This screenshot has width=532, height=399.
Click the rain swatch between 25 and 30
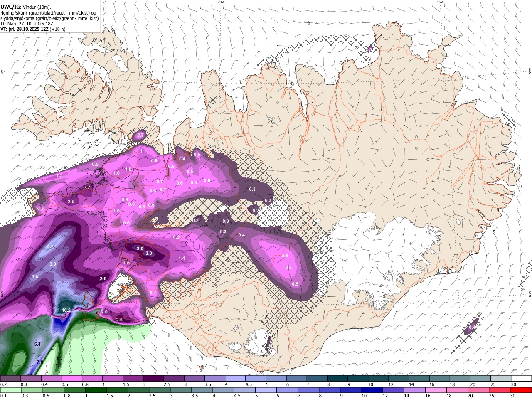click(x=500, y=390)
